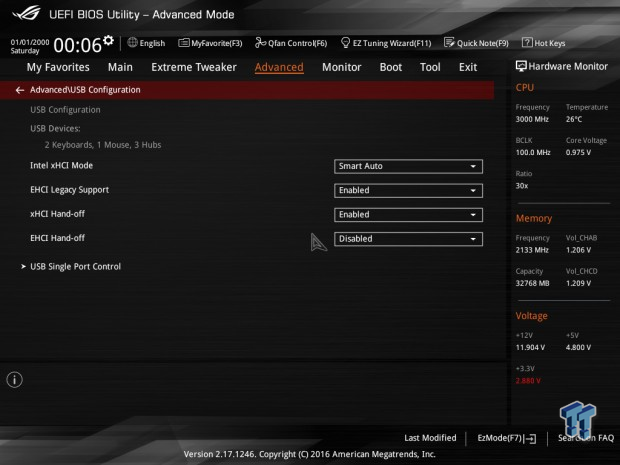Select xHCI Hand-off label
Viewport: 620px width, 465px height.
(x=57, y=214)
